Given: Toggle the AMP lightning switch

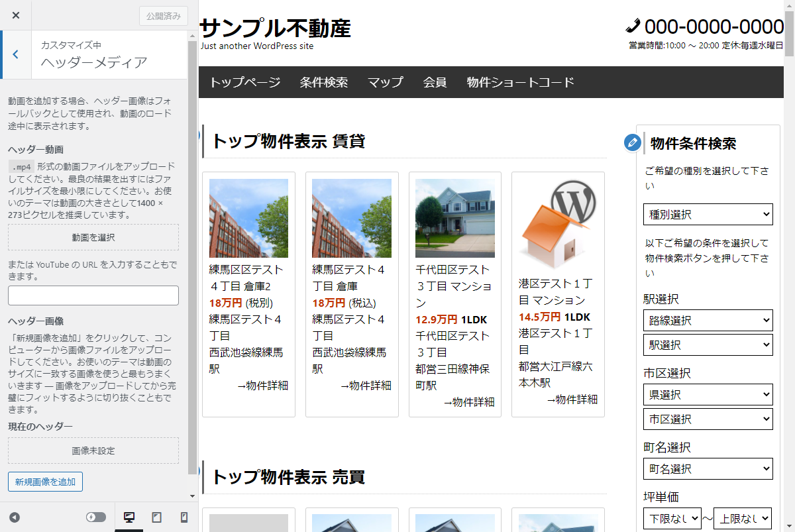Looking at the screenshot, I should pos(96,517).
